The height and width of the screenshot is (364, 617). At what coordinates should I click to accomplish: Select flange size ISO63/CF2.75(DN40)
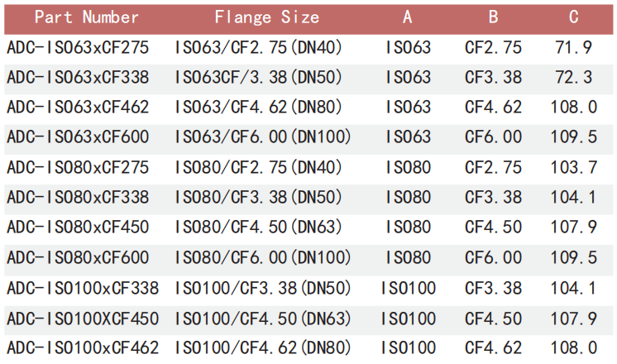258,48
